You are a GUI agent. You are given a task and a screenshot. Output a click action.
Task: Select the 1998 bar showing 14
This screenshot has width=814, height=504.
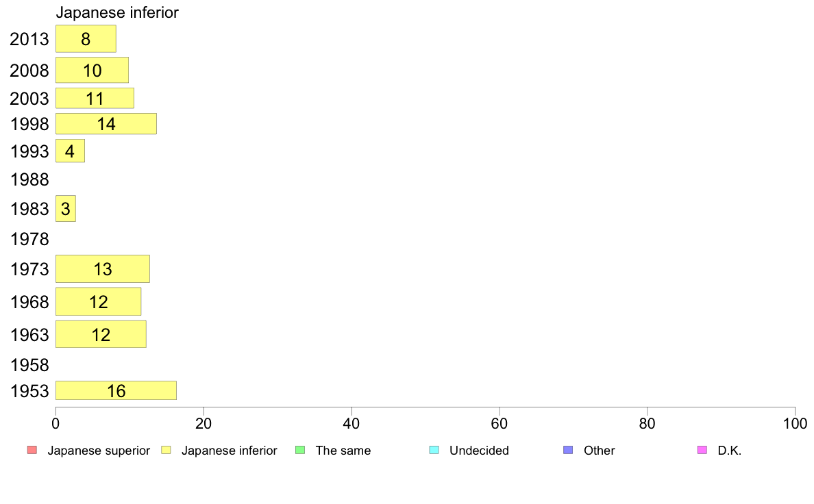(106, 123)
